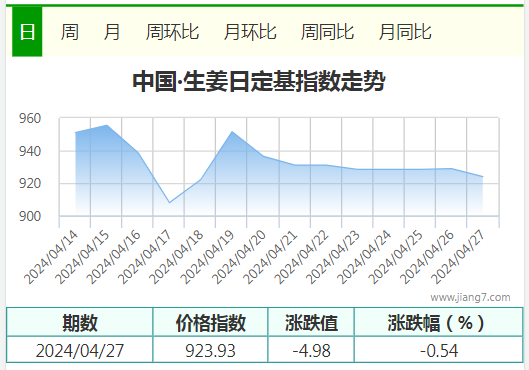The image size is (529, 370).
Task: Click the table cell 2024/04/27
Action: [80, 350]
